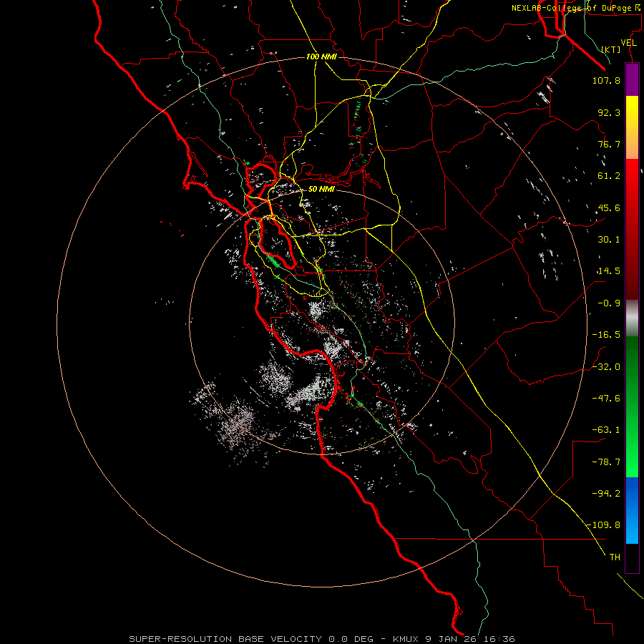Click the 14.5 value on the velocity scale
This screenshot has height=644, width=644.
tap(609, 271)
